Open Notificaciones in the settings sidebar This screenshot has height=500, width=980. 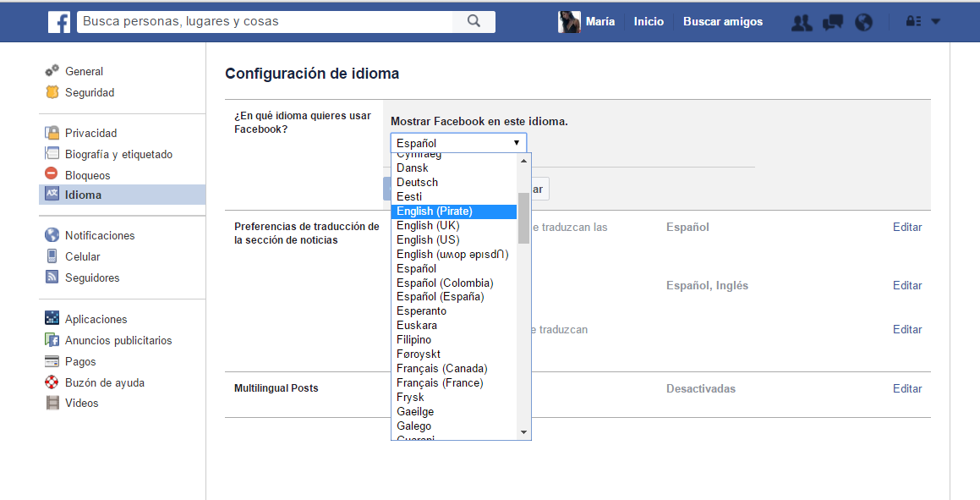(100, 235)
